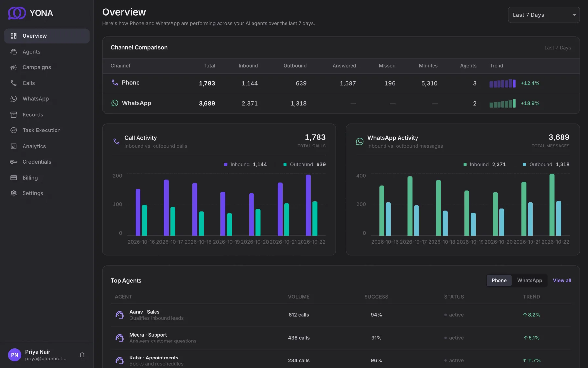Viewport: 588px width, 368px height.
Task: Click the WhatsApp icon in sidebar
Action: (x=13, y=99)
